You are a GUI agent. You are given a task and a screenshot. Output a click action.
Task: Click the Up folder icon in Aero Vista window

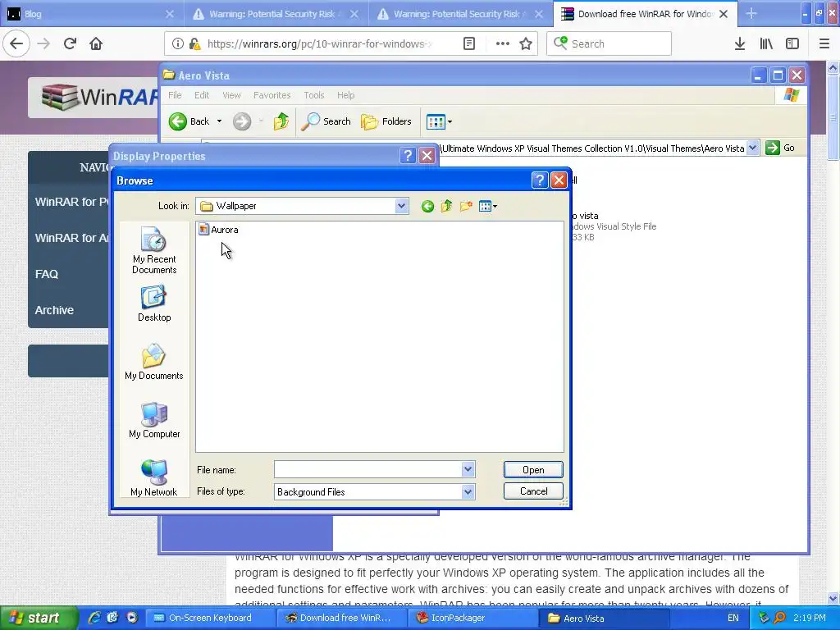281,121
